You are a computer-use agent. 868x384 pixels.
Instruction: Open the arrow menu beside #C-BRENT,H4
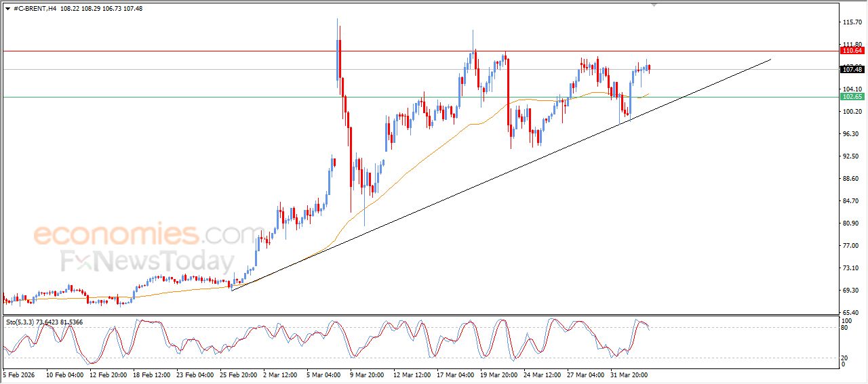[x=7, y=9]
